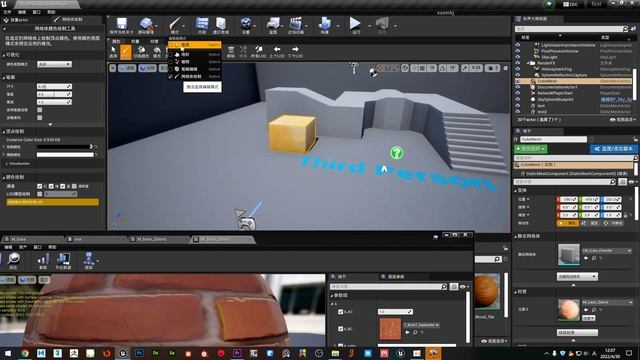Toggle the first parameter checkbox in material instance
640x360 pixels.
click(340, 312)
